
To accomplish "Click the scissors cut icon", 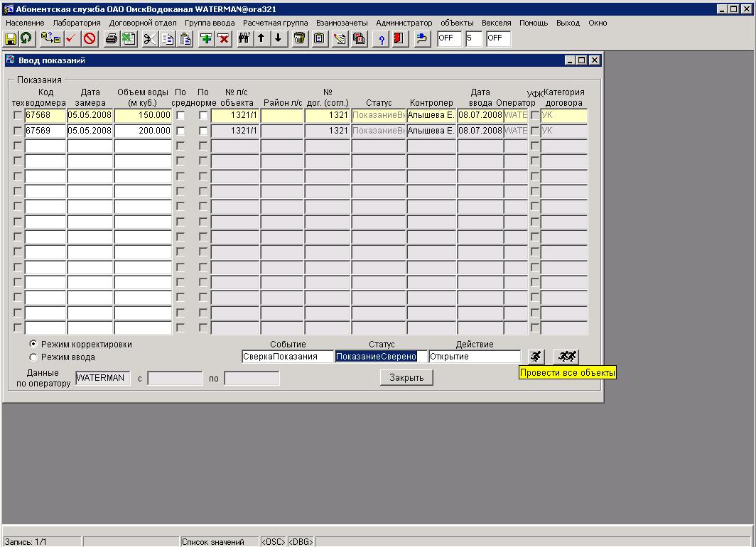I will point(150,38).
